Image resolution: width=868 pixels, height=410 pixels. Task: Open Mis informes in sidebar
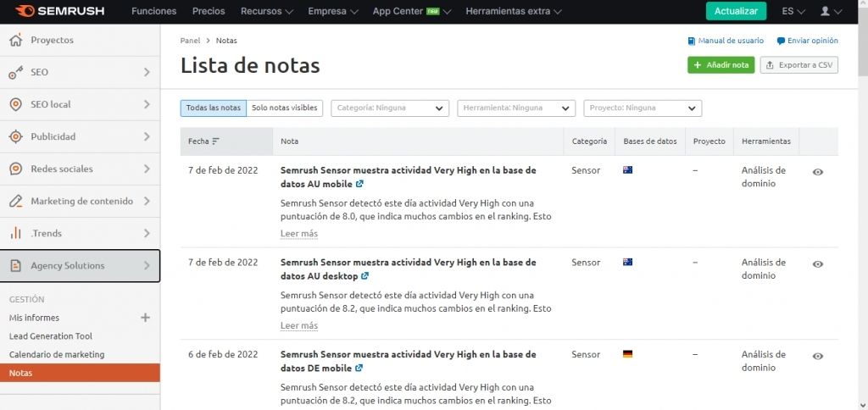pos(34,318)
